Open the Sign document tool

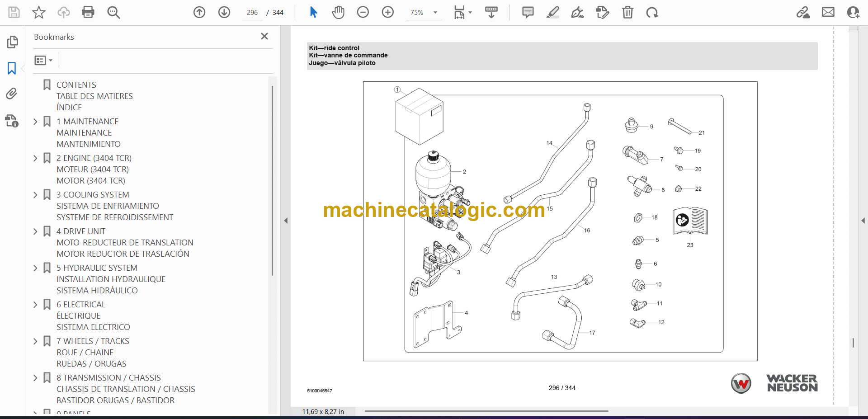coord(577,12)
